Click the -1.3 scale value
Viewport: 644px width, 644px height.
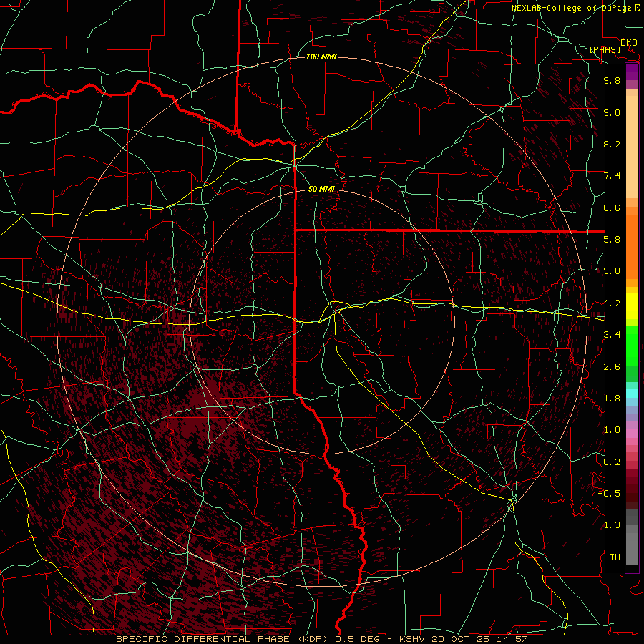pyautogui.click(x=609, y=525)
